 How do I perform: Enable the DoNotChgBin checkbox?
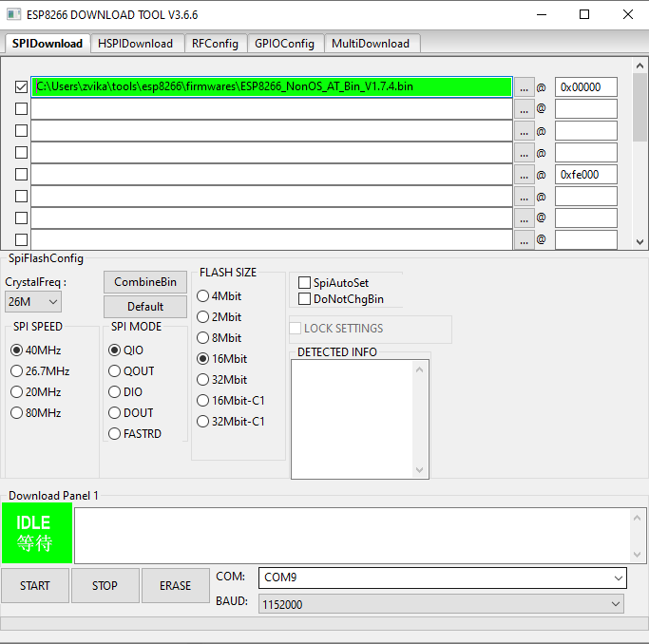coord(304,298)
